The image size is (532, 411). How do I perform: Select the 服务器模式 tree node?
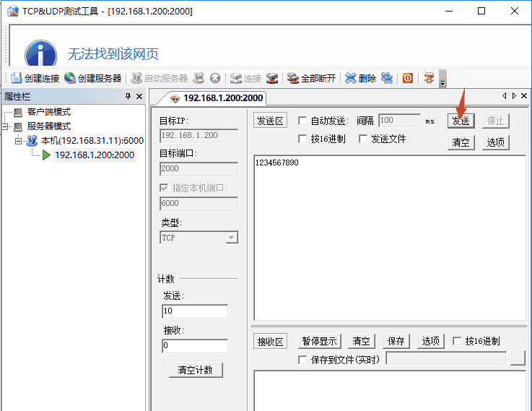pyautogui.click(x=49, y=126)
